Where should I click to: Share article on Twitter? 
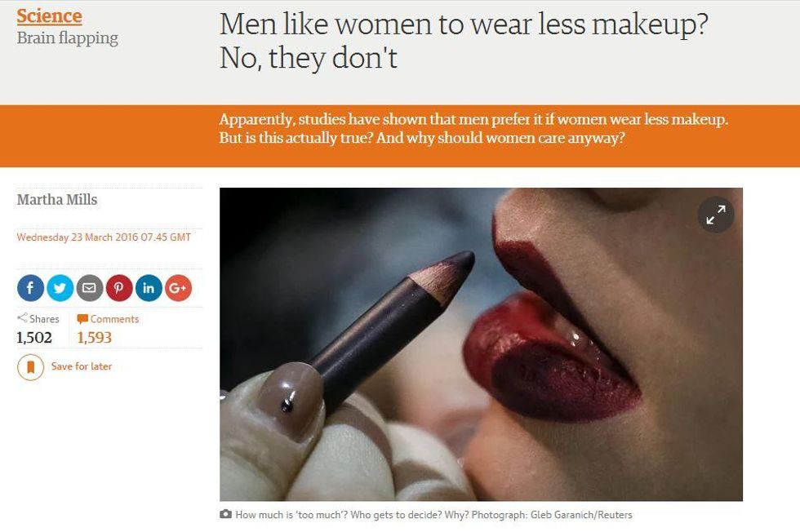point(60,288)
